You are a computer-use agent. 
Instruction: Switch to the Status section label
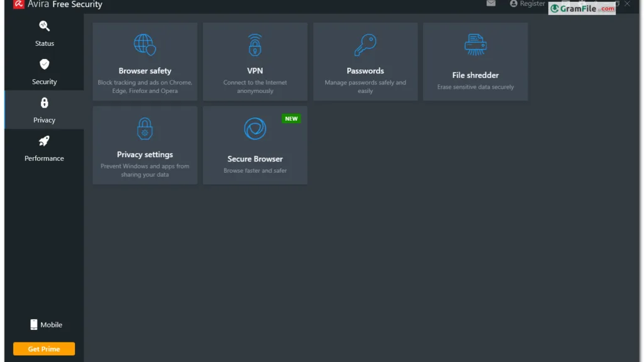coord(45,43)
